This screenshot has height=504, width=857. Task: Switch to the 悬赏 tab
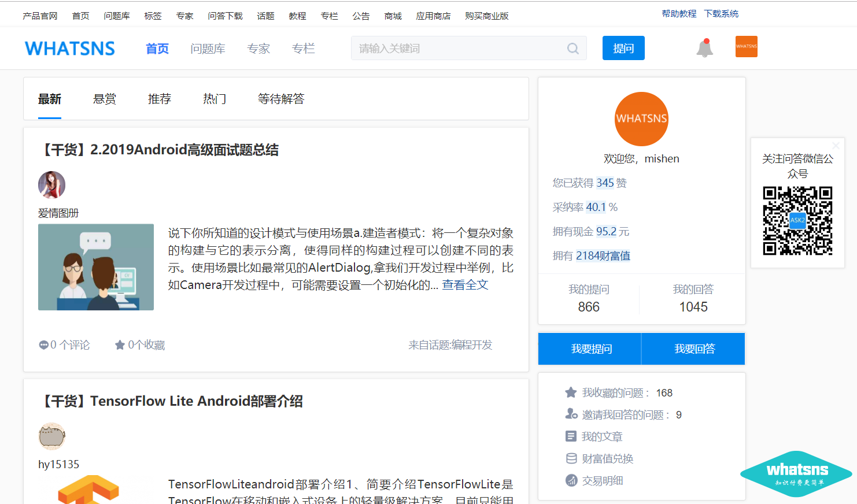[x=105, y=99]
